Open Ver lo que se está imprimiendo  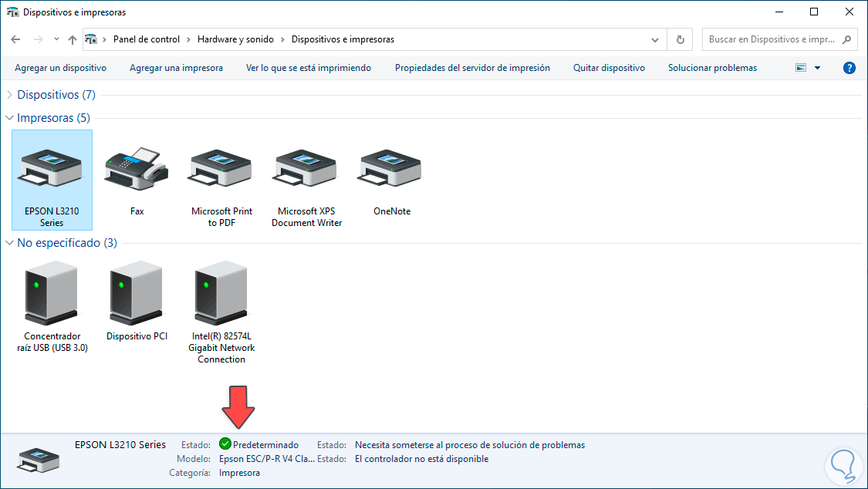[309, 67]
